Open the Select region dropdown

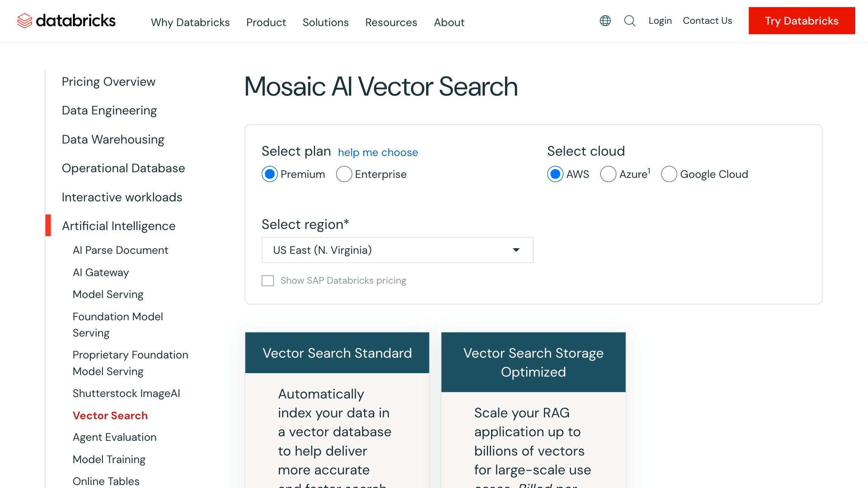(x=397, y=250)
